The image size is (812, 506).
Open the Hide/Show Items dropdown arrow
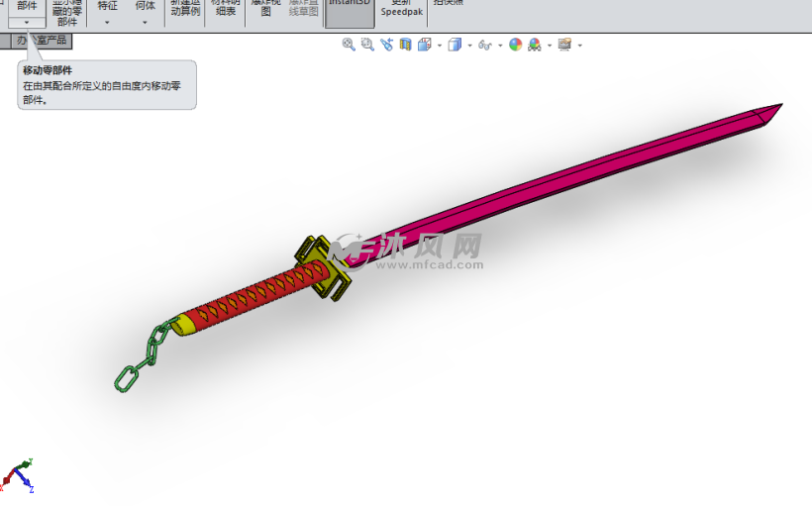500,46
